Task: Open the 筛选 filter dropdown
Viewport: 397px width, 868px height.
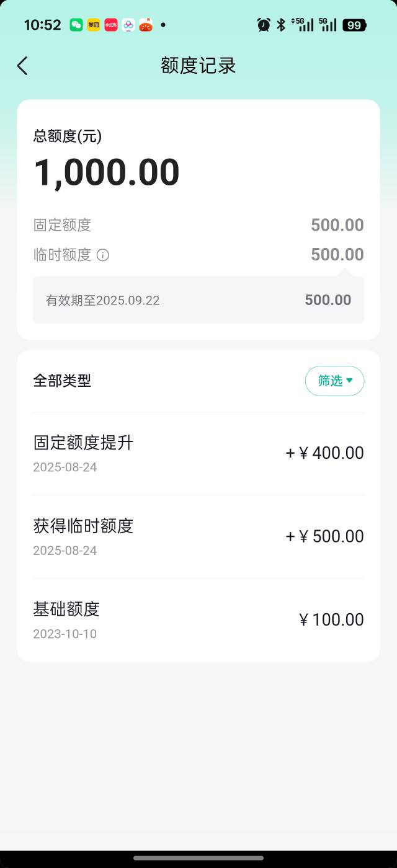Action: pos(334,381)
